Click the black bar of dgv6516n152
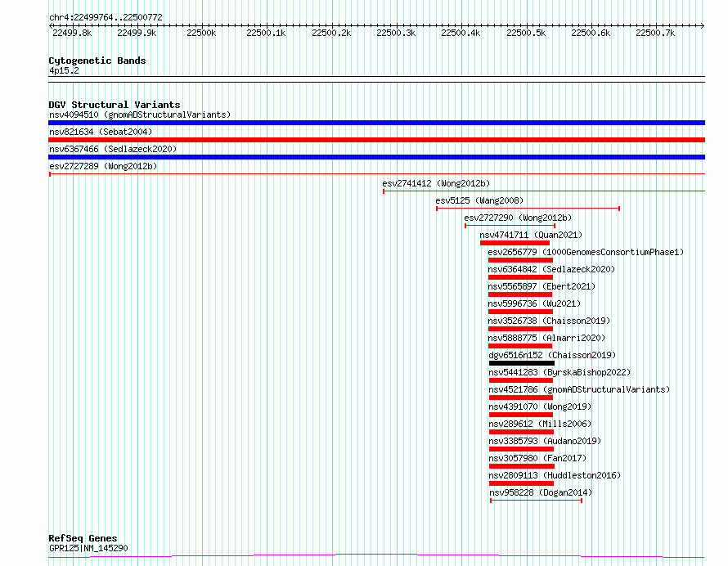Image resolution: width=728 pixels, height=566 pixels. click(x=521, y=363)
